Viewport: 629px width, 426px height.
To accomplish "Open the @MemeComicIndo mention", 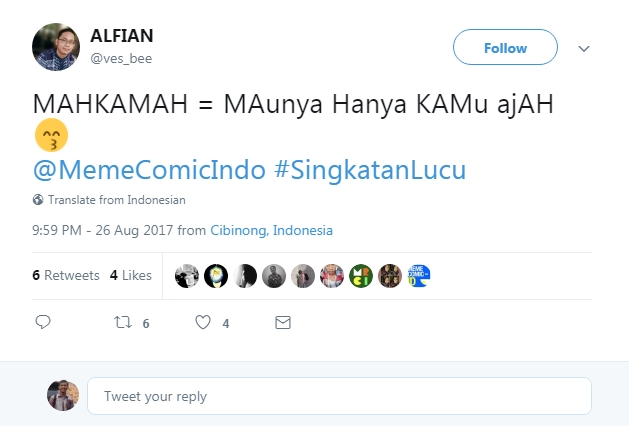I will [x=148, y=170].
